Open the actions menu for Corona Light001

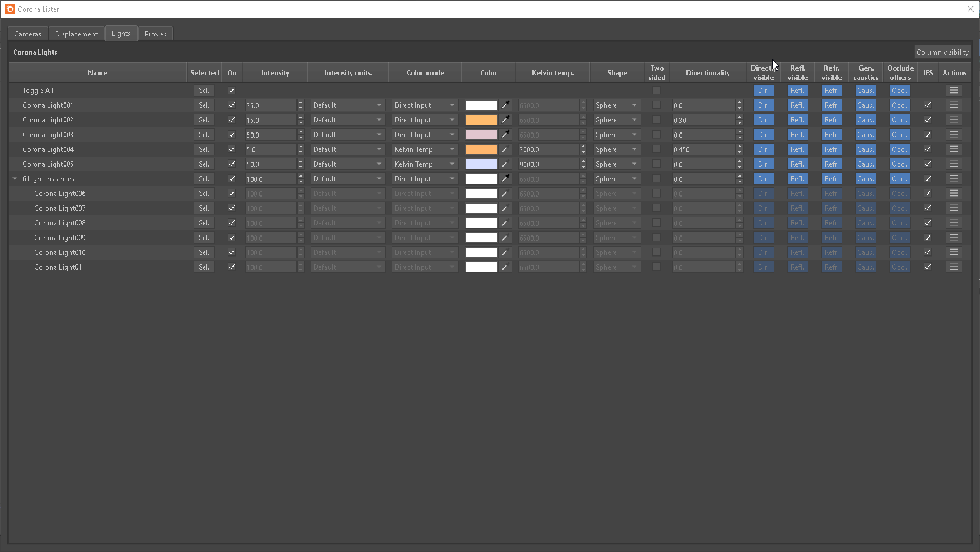click(x=954, y=105)
